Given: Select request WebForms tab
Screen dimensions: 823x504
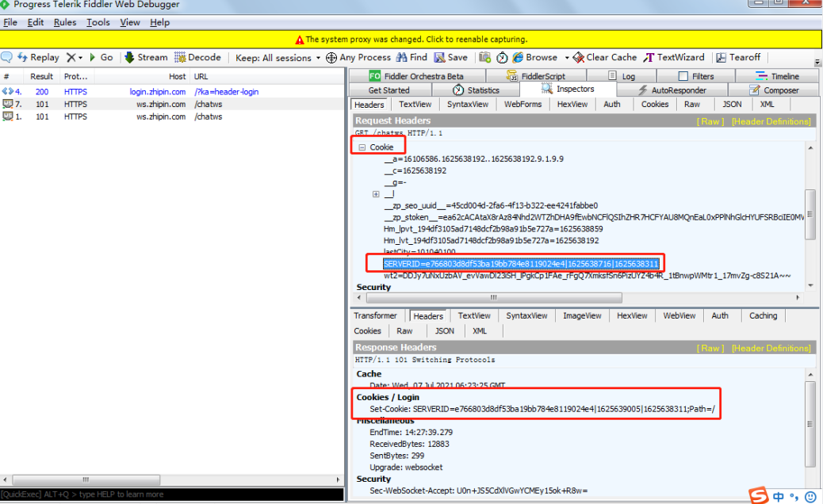Looking at the screenshot, I should pyautogui.click(x=523, y=105).
